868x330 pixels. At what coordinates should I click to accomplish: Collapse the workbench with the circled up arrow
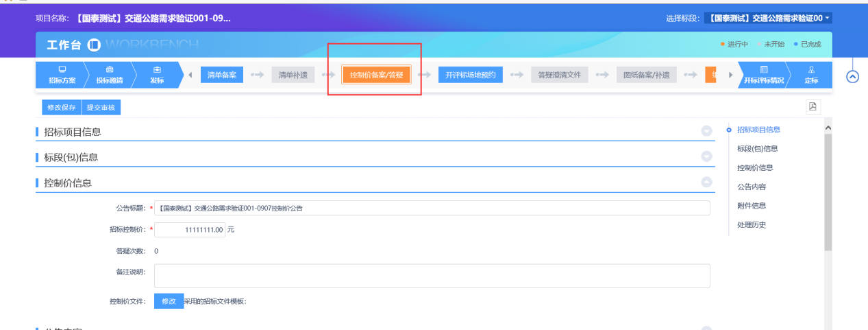coord(852,77)
